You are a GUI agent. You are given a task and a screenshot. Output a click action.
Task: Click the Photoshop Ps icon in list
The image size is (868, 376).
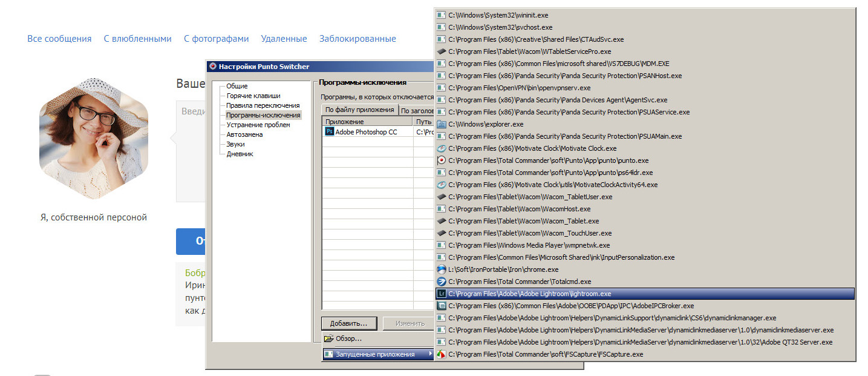click(x=330, y=131)
